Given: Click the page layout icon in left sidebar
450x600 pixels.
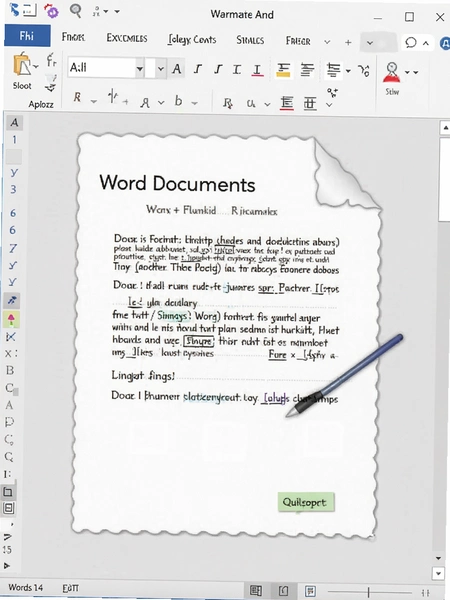Looking at the screenshot, I should [x=8, y=492].
